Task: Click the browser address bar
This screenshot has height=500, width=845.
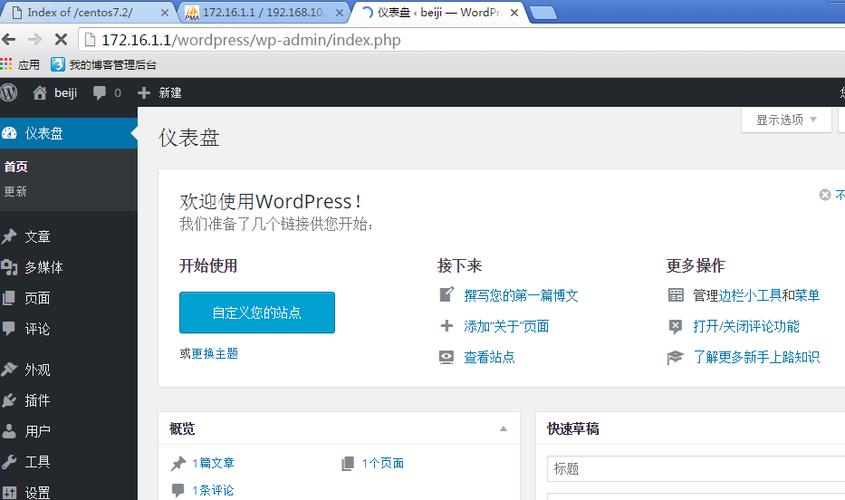Action: [x=463, y=40]
